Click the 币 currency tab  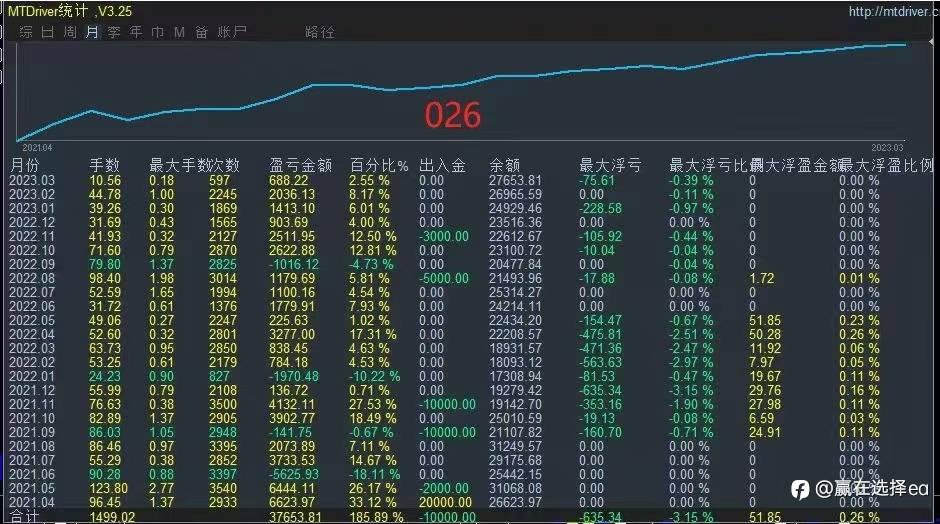(x=158, y=32)
